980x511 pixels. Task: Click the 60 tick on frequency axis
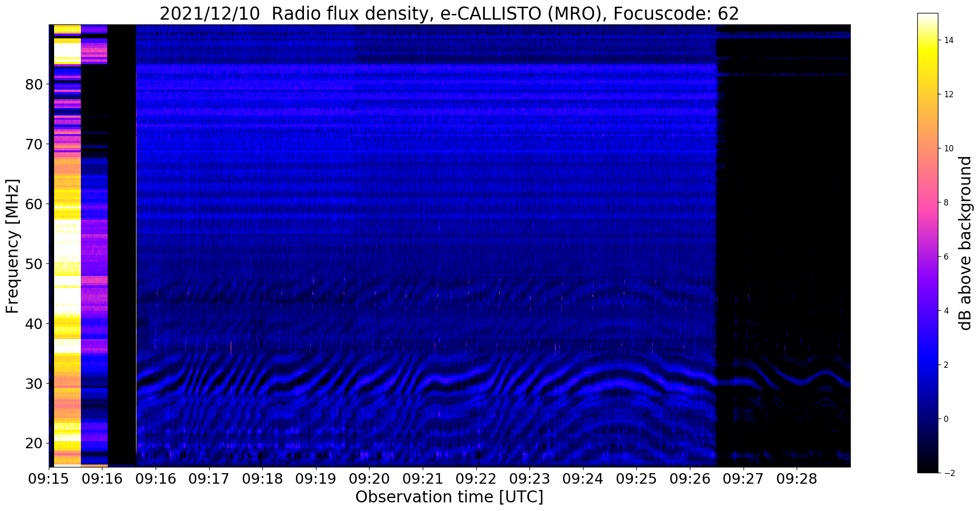pyautogui.click(x=34, y=204)
